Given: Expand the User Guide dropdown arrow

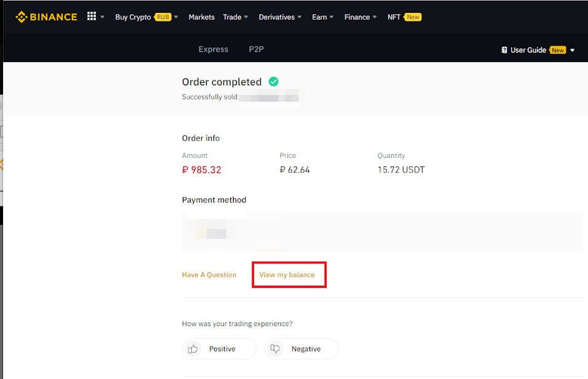Looking at the screenshot, I should click(x=573, y=50).
